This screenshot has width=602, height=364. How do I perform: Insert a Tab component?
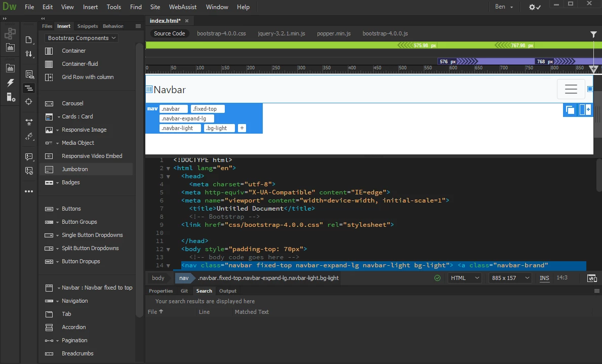pyautogui.click(x=66, y=314)
